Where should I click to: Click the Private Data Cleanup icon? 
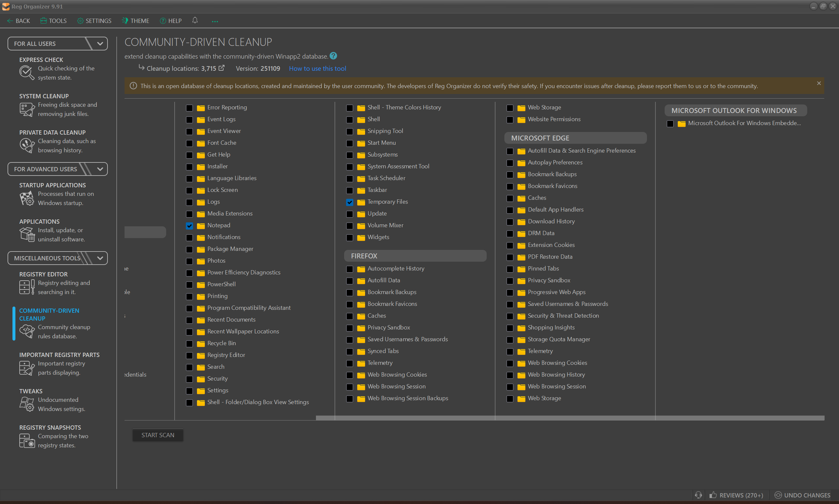pyautogui.click(x=27, y=146)
